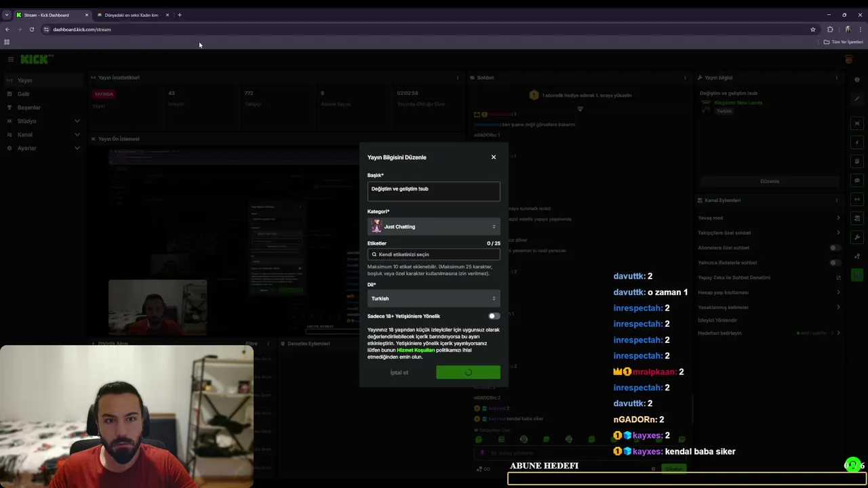Viewport: 868px width, 488px height.
Task: Select Gelir in the sidebar
Action: tap(43, 94)
